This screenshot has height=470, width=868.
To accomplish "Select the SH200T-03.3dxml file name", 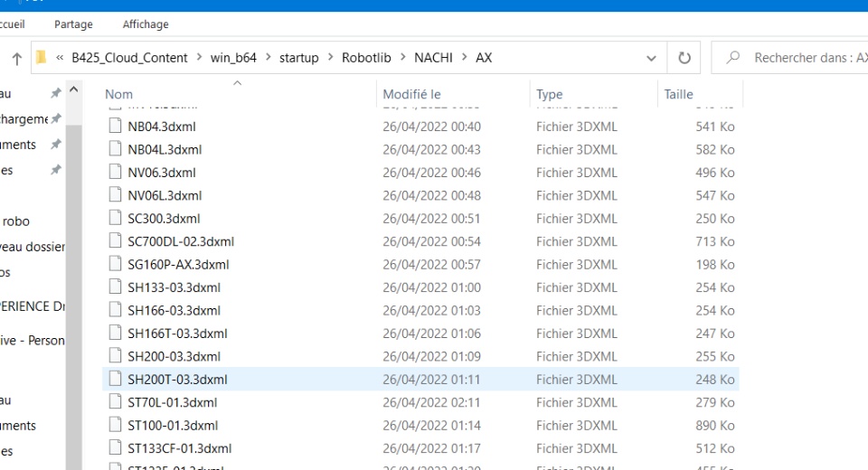I will pos(178,380).
